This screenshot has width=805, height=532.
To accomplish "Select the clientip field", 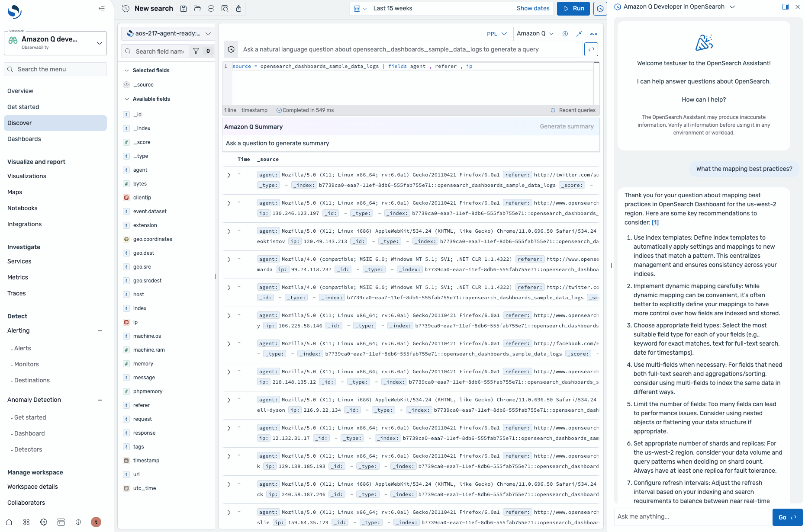I will coord(142,197).
